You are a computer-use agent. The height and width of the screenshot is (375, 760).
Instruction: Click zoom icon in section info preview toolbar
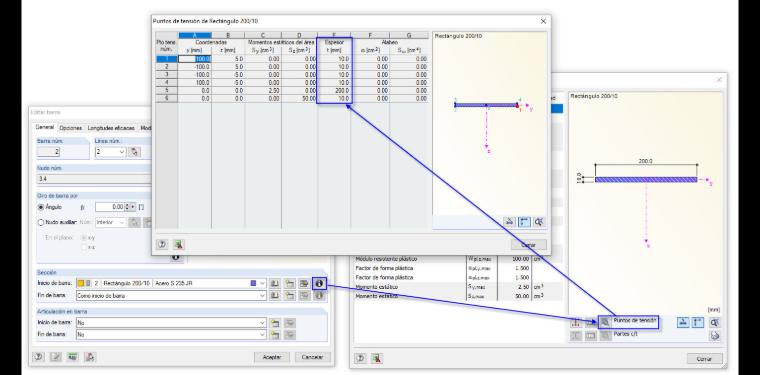tap(715, 323)
